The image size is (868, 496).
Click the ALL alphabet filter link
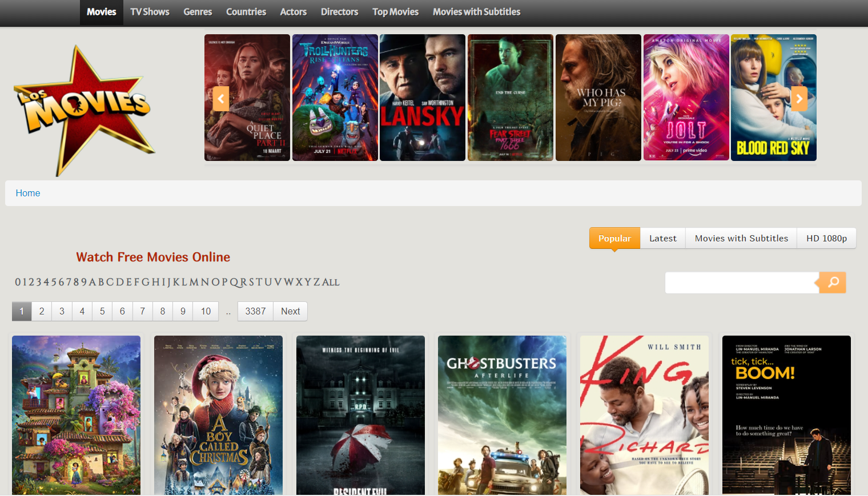pos(331,282)
